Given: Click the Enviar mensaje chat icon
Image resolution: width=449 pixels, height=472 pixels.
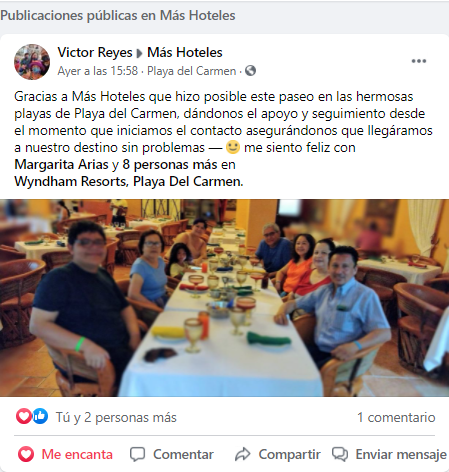Looking at the screenshot, I should pos(340,454).
